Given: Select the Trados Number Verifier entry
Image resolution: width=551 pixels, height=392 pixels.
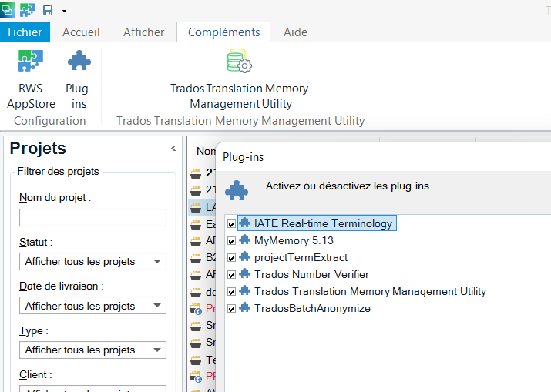Looking at the screenshot, I should point(311,274).
